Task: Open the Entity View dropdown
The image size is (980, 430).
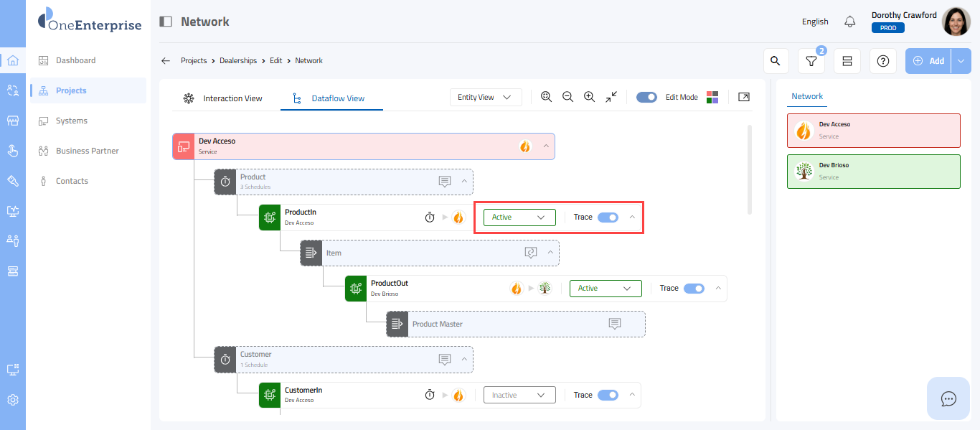Action: click(x=485, y=97)
